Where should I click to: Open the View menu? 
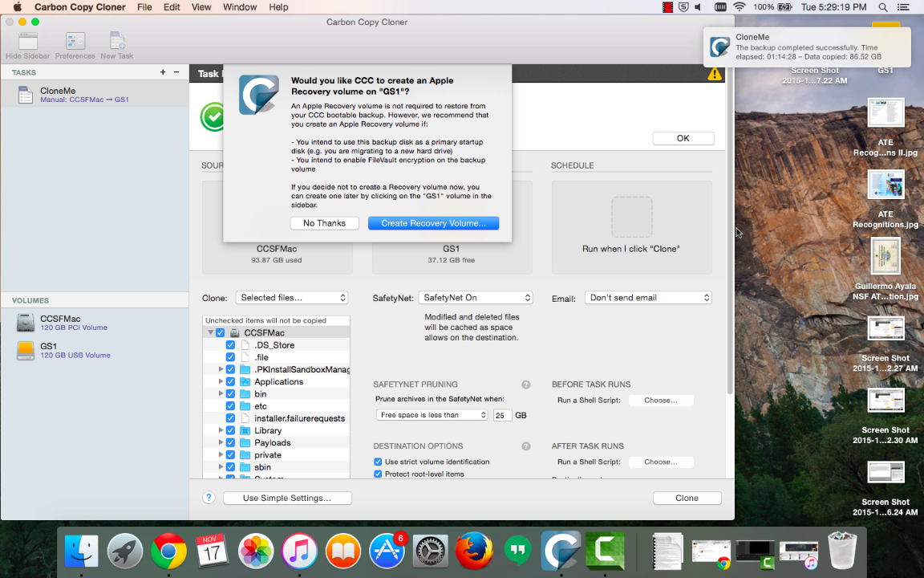(x=201, y=7)
